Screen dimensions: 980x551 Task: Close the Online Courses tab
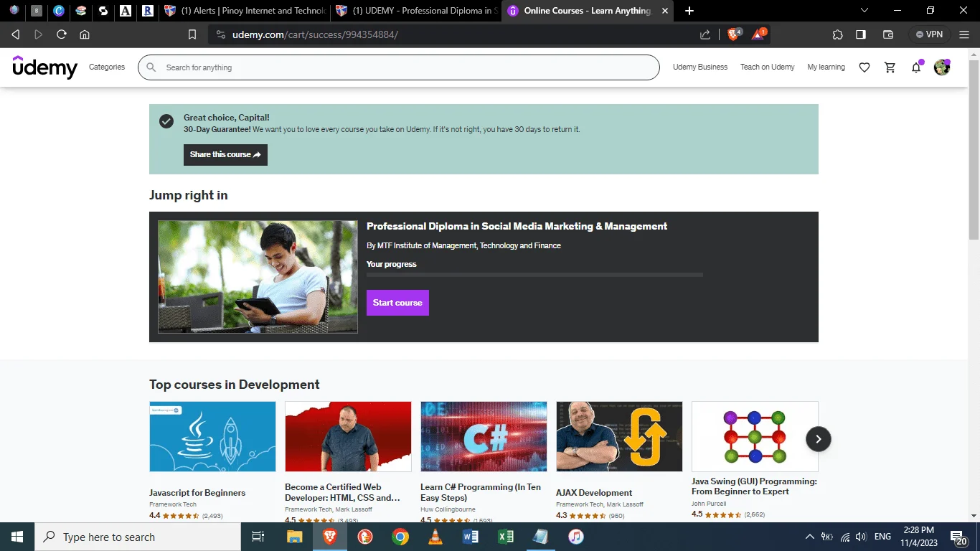coord(665,11)
